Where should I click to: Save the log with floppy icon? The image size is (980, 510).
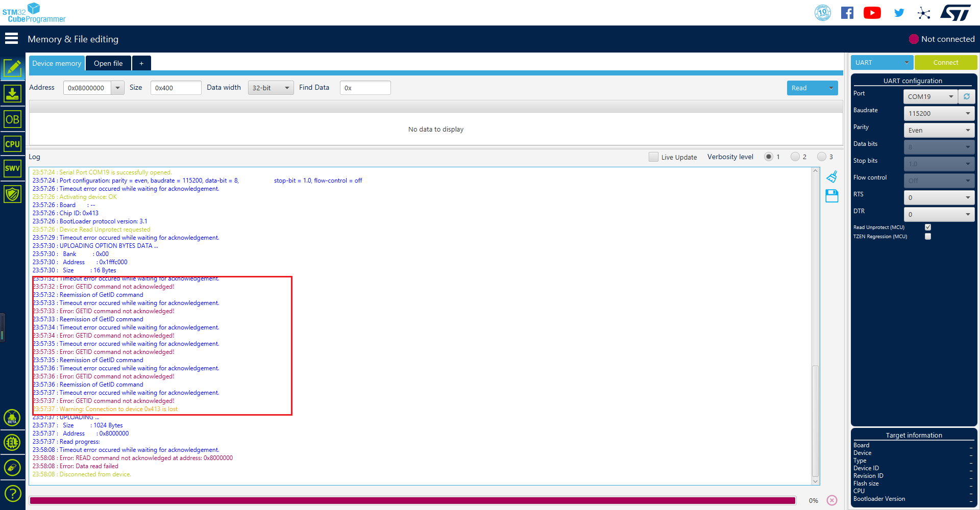tap(832, 196)
